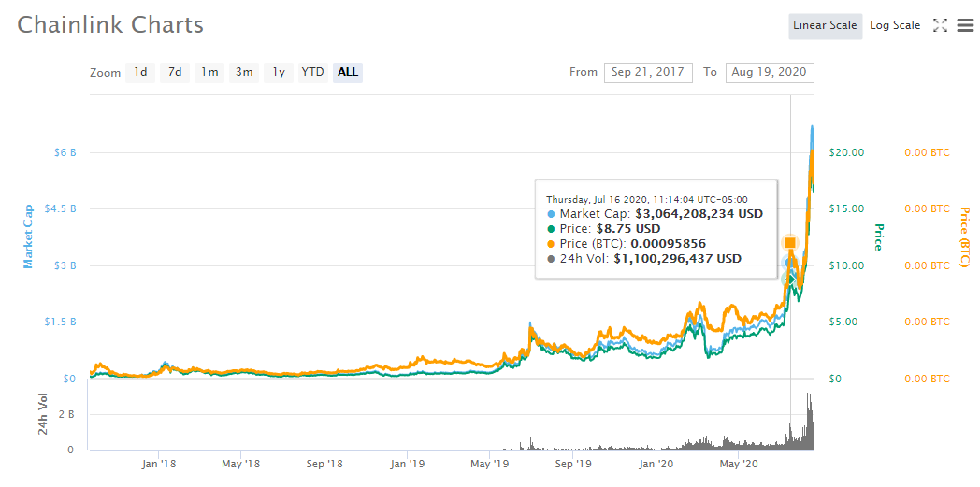Image resolution: width=980 pixels, height=487 pixels.
Task: Click the $10.00 price tick
Action: (845, 265)
